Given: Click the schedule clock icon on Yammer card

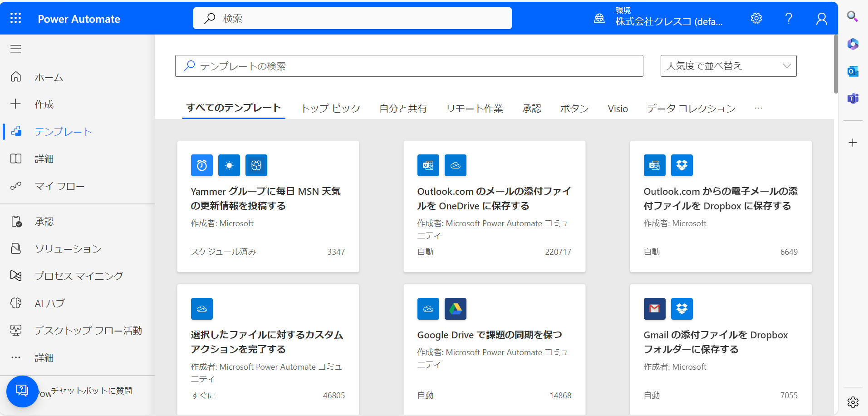Looking at the screenshot, I should [x=202, y=165].
